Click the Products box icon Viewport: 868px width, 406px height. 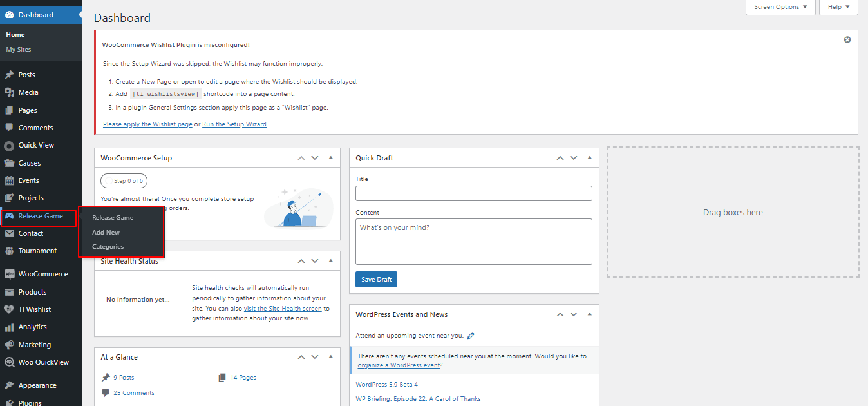(9, 292)
